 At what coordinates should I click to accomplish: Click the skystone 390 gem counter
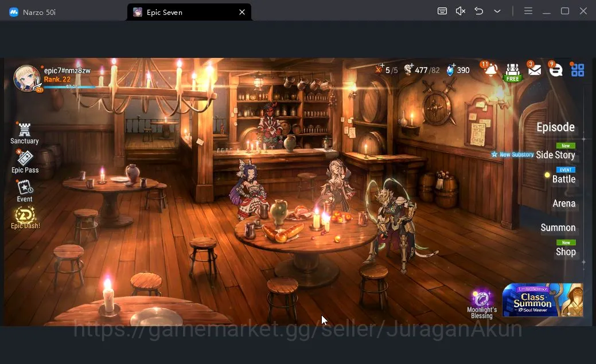point(458,70)
